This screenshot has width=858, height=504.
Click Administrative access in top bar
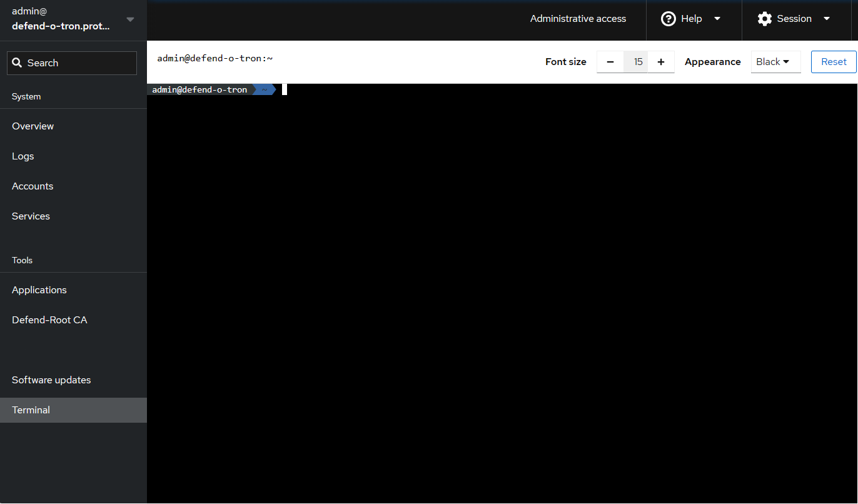coord(577,19)
